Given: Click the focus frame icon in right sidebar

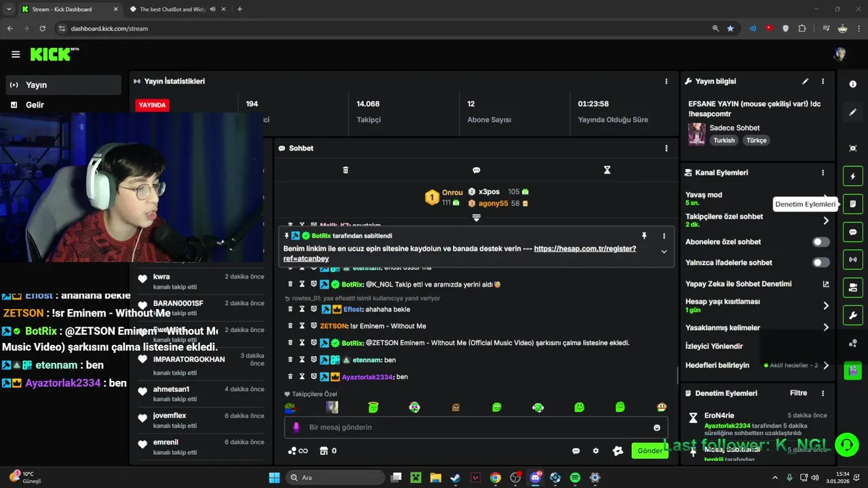Looking at the screenshot, I should pyautogui.click(x=852, y=148).
